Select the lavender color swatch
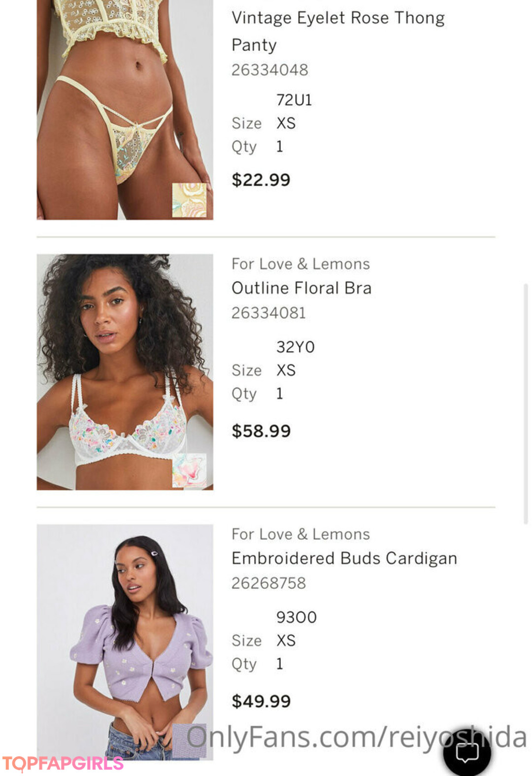Image resolution: width=532 pixels, height=776 pixels. pyautogui.click(x=189, y=741)
